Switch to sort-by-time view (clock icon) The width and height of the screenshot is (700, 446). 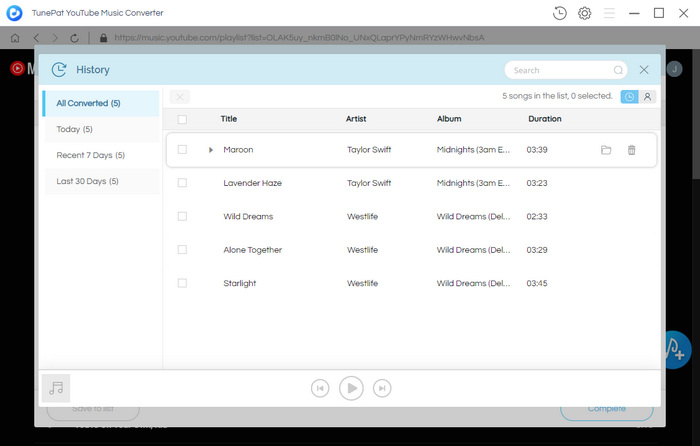[629, 96]
